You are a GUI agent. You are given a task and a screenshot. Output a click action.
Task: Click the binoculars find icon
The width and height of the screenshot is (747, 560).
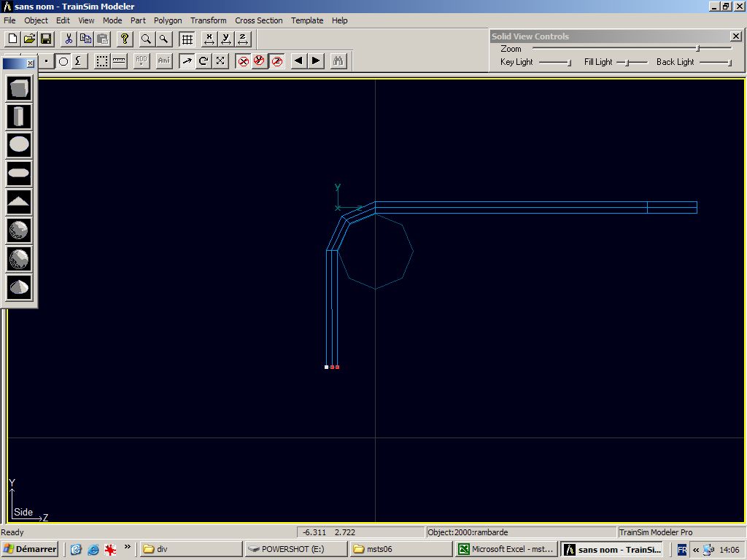pyautogui.click(x=338, y=61)
